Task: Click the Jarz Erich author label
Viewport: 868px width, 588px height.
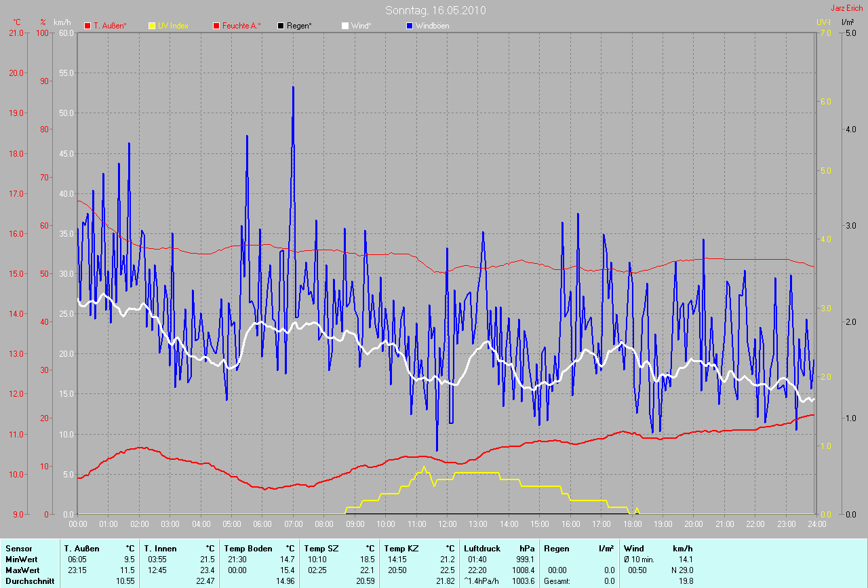Action: 846,8
